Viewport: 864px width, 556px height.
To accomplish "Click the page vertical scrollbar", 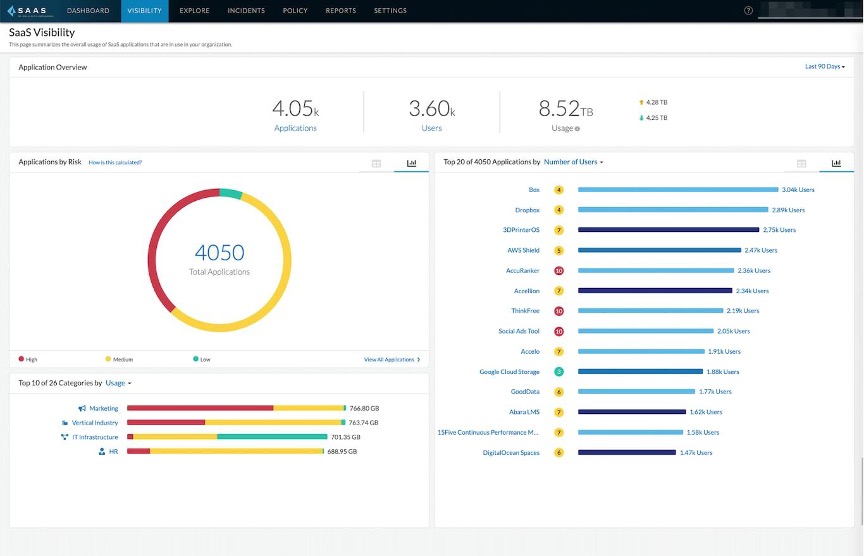I will [x=862, y=490].
